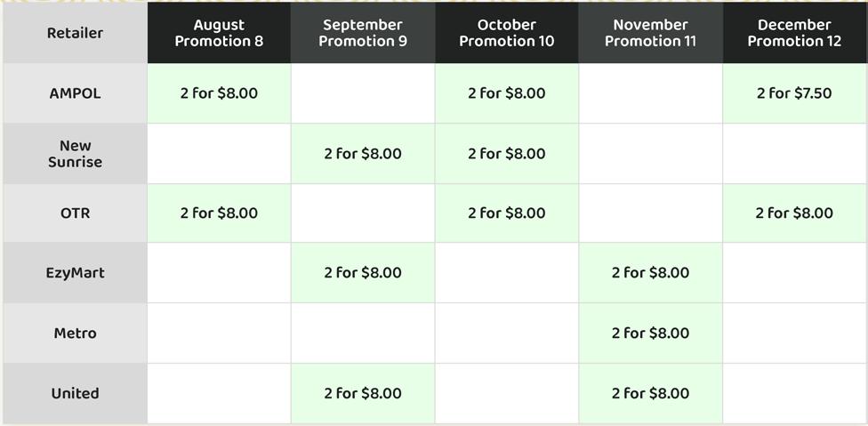Click the September Promotion 9 header
The height and width of the screenshot is (426, 868).
coord(363,33)
